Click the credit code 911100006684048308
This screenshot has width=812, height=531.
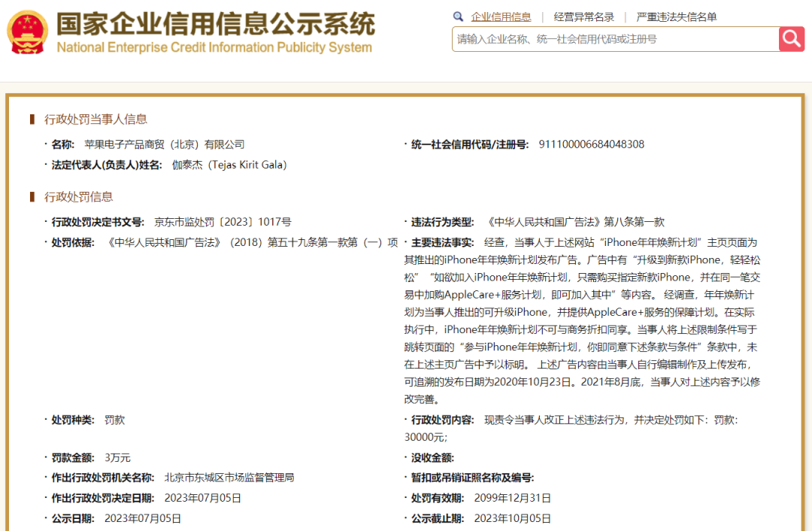(591, 144)
